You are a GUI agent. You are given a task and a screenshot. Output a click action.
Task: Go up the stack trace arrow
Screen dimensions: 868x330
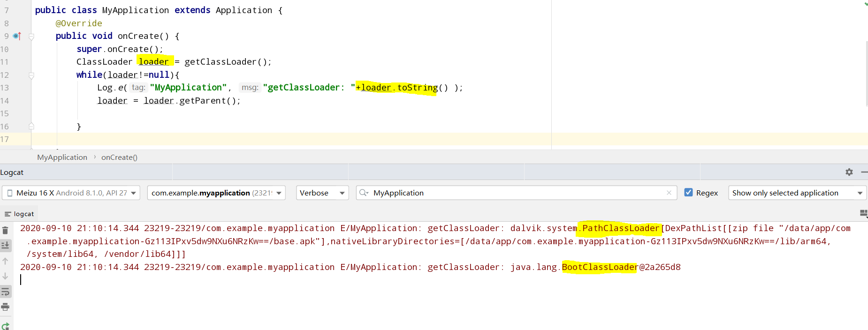(x=5, y=261)
